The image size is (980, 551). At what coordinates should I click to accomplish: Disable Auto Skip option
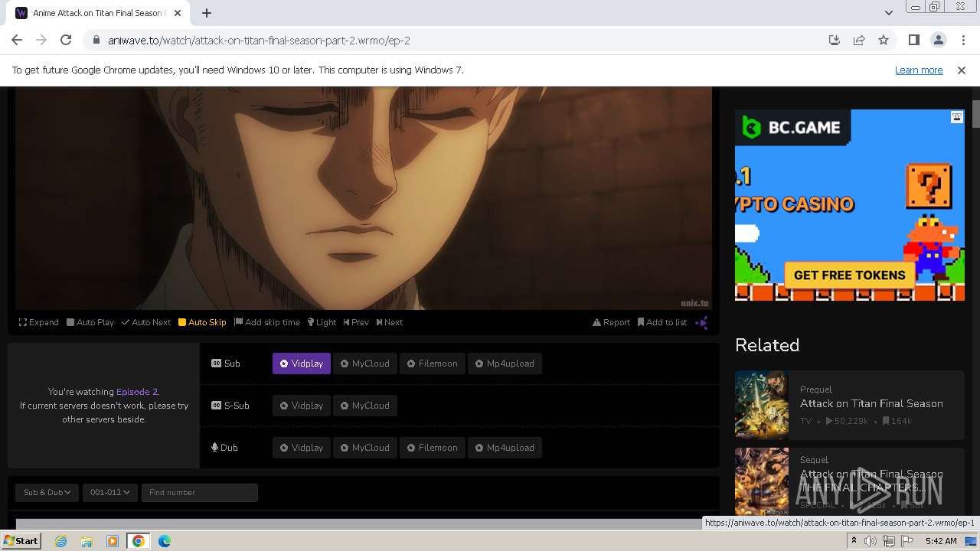tap(202, 322)
